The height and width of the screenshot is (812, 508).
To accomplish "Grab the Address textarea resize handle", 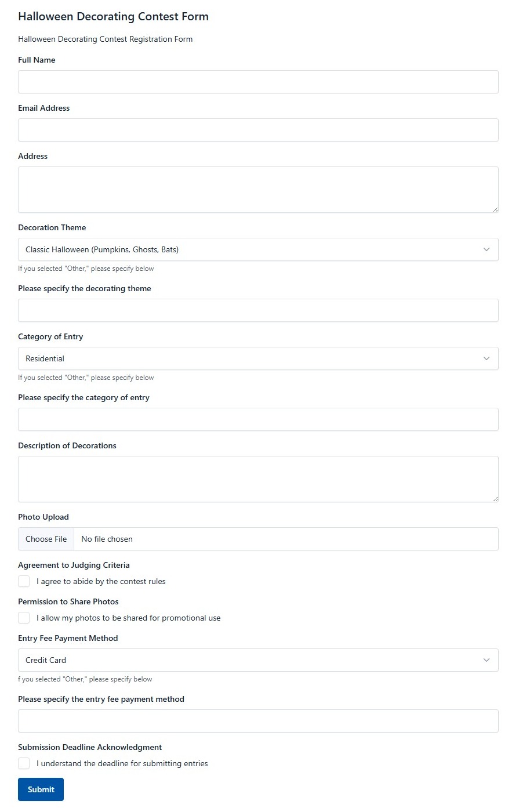I will [x=495, y=209].
